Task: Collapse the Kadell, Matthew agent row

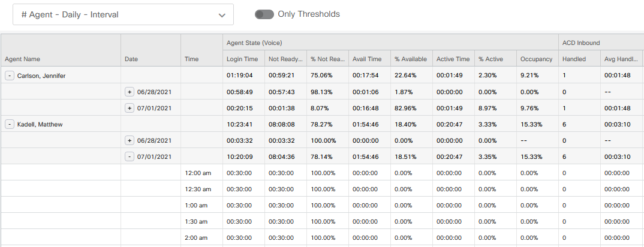Action: [x=10, y=124]
